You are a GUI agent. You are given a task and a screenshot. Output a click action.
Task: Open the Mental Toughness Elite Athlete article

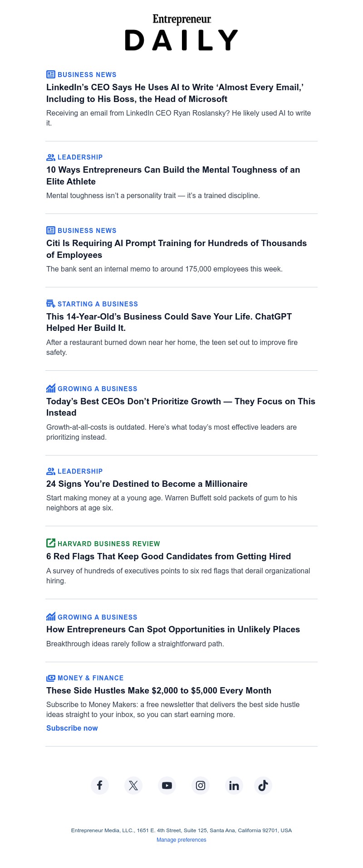(173, 175)
